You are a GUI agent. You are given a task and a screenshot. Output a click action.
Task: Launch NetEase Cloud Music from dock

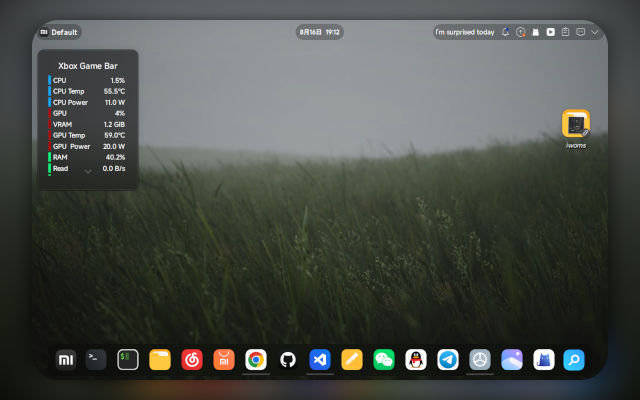coord(192,360)
